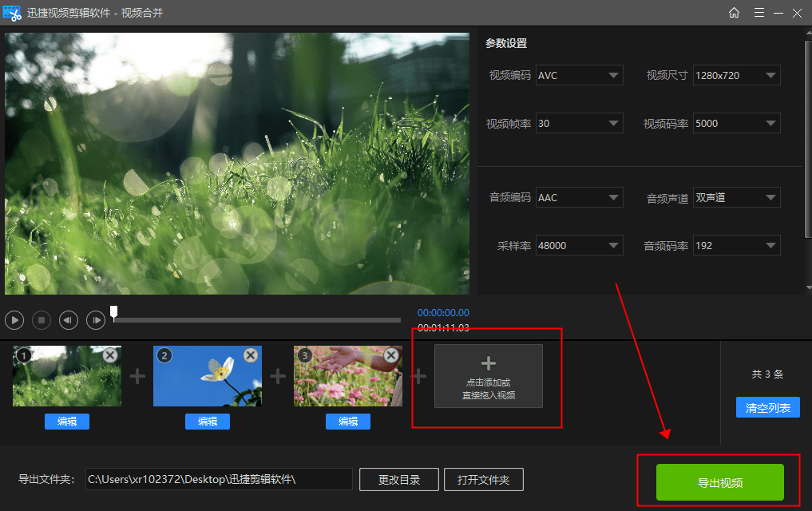
Task: Play the video preview
Action: [x=14, y=320]
